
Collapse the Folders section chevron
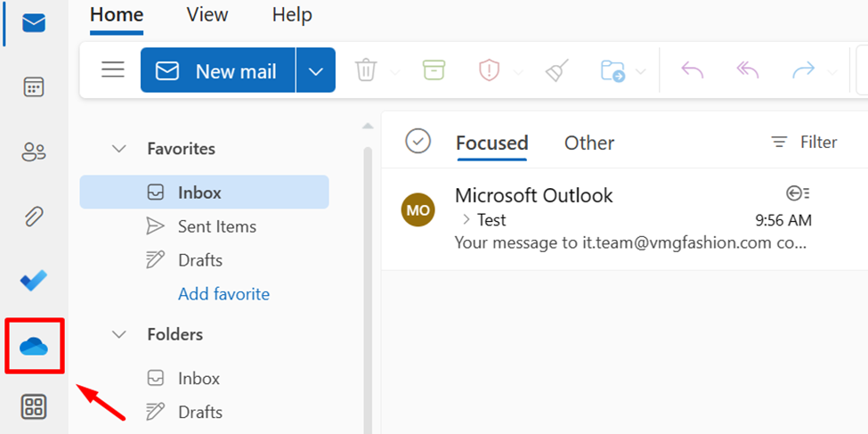tap(119, 335)
